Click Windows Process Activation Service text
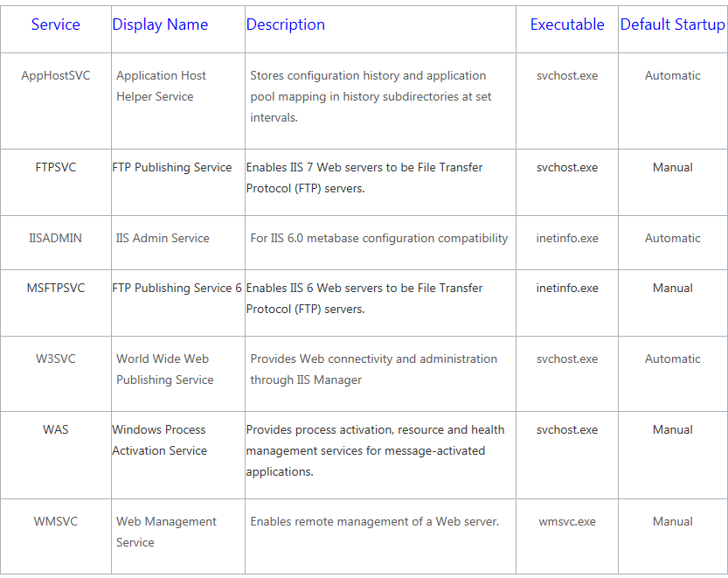Viewport: 728px width, 578px height. click(160, 440)
